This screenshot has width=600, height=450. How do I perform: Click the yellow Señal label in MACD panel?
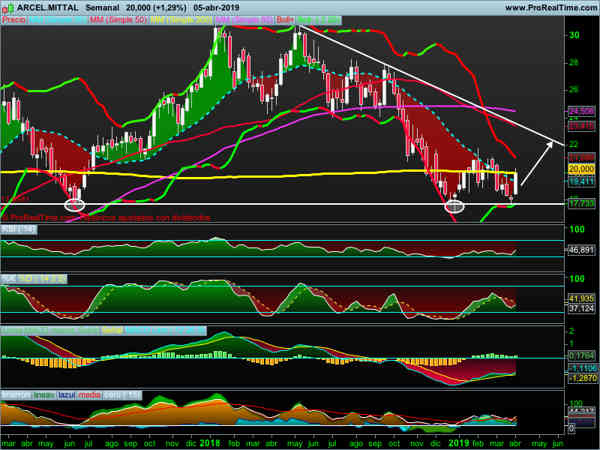[112, 330]
